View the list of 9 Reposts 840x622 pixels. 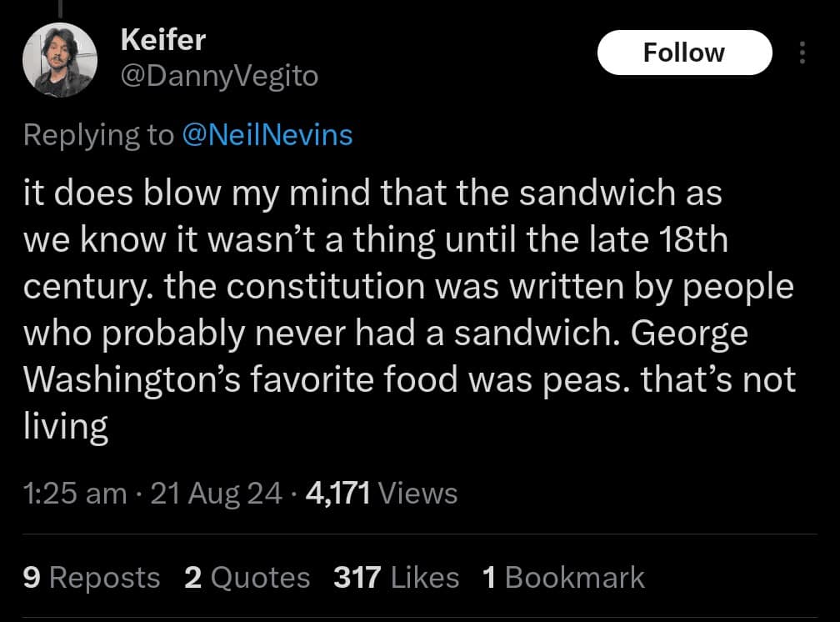[92, 577]
